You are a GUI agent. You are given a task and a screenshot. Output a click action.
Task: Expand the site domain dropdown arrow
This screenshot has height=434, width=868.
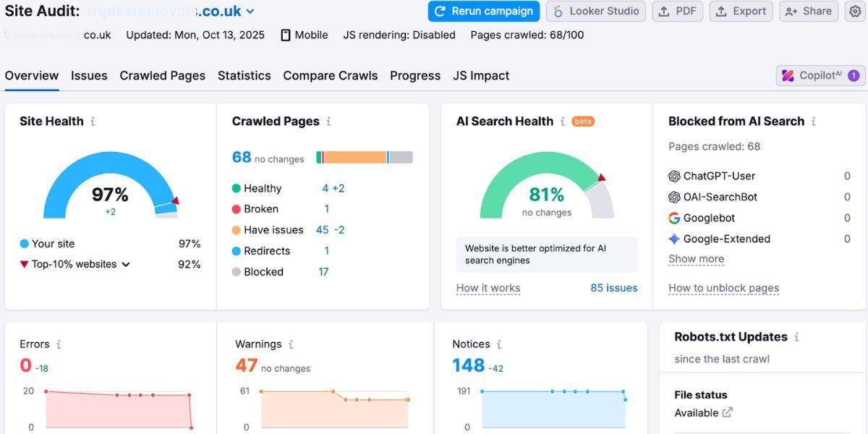(x=250, y=12)
